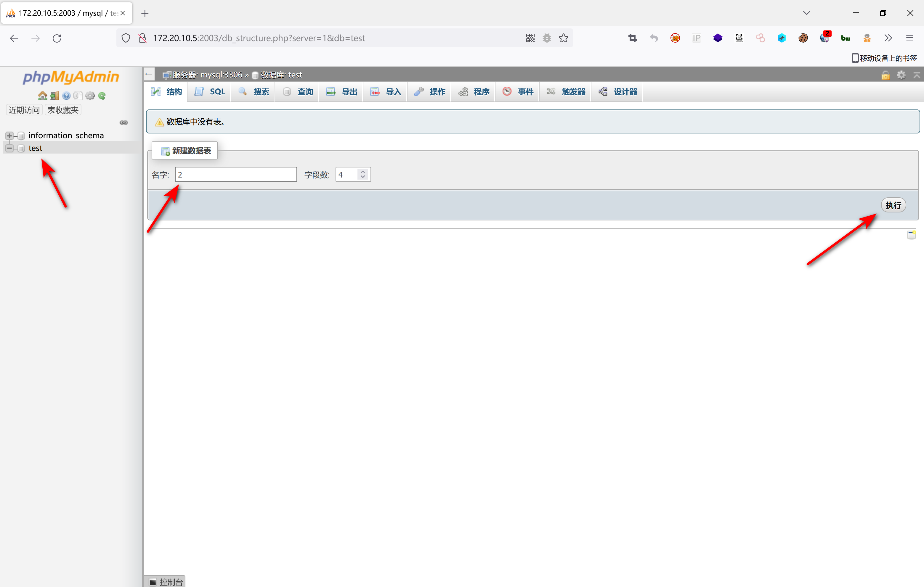Click the lock icon in breadcrumb bar
This screenshot has width=924, height=587.
coord(885,75)
